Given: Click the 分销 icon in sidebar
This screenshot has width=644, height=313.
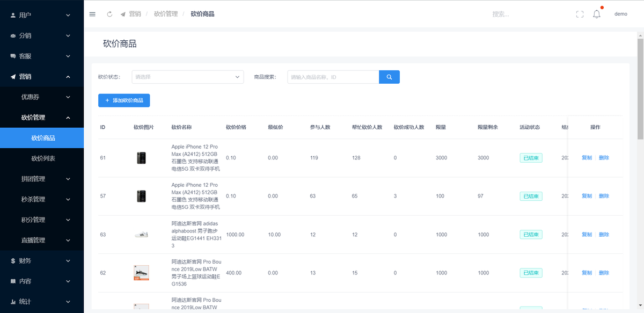Looking at the screenshot, I should [x=13, y=35].
